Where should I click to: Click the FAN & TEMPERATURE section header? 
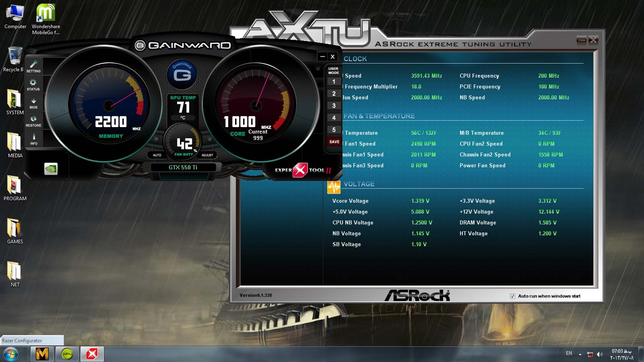click(x=379, y=116)
